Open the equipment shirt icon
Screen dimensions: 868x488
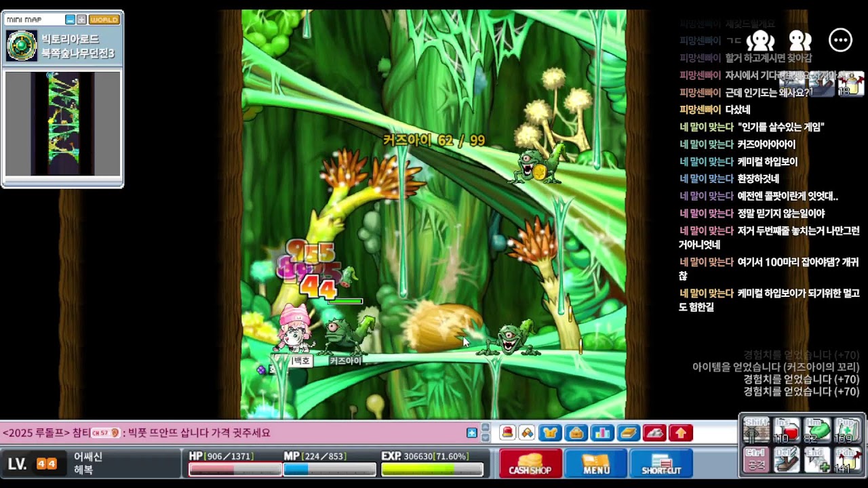(551, 433)
